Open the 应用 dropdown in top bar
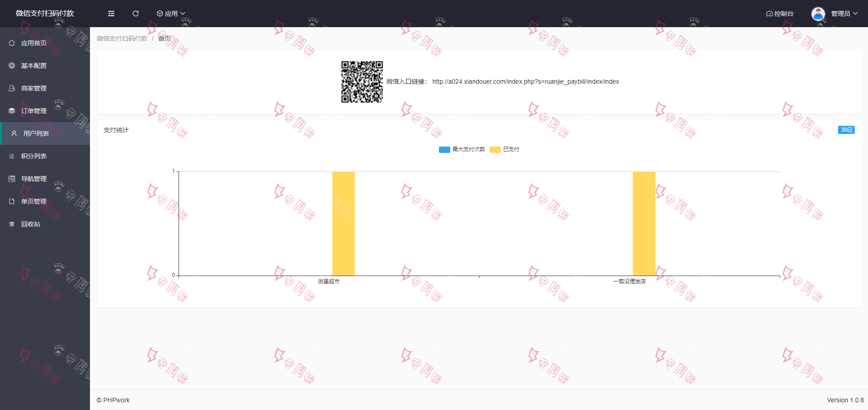Screen dimensions: 868x410 point(171,14)
